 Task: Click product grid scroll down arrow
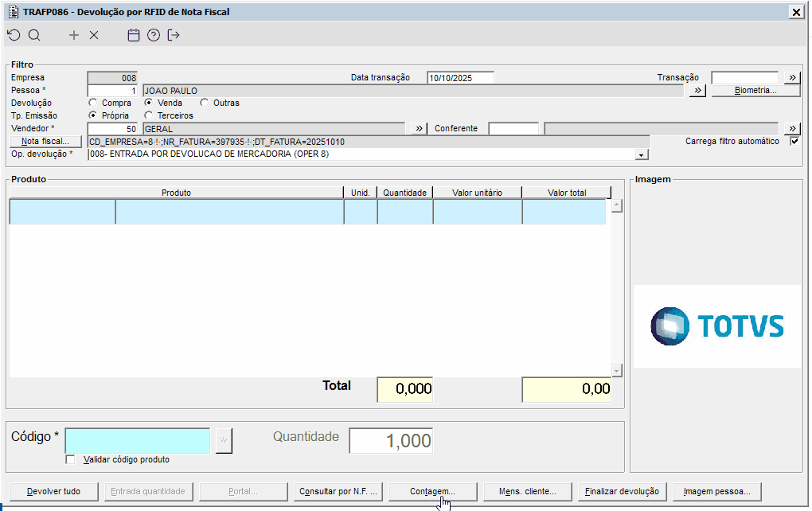(616, 371)
